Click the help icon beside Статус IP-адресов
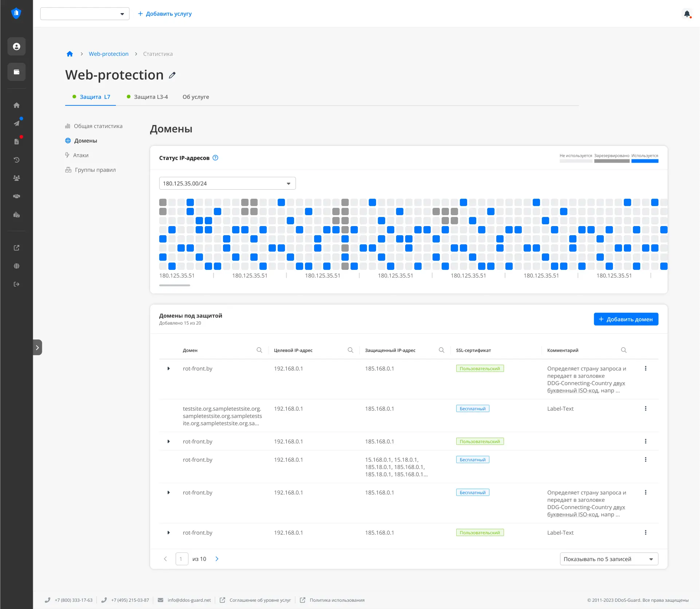The width and height of the screenshot is (700, 609). tap(215, 158)
